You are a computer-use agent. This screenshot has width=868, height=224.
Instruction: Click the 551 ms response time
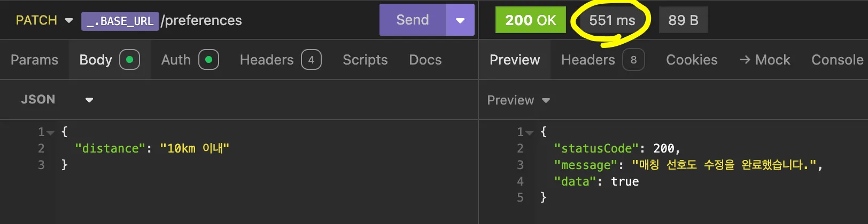tap(612, 20)
